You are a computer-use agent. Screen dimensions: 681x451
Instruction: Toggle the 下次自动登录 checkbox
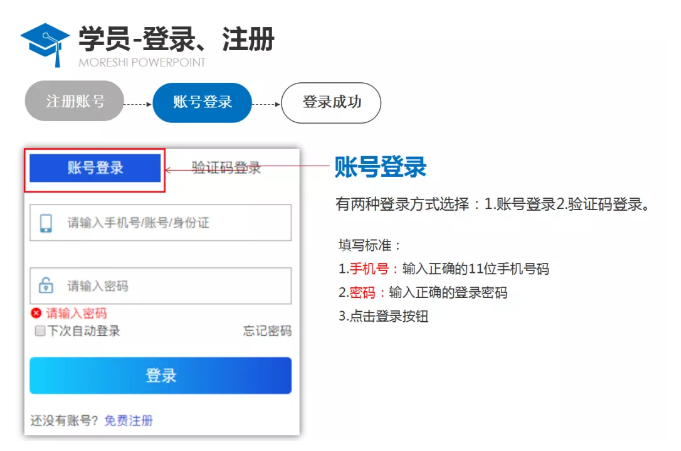40,331
